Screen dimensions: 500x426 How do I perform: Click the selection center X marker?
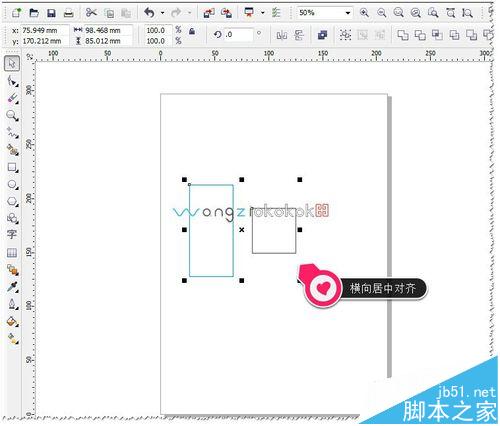click(242, 230)
